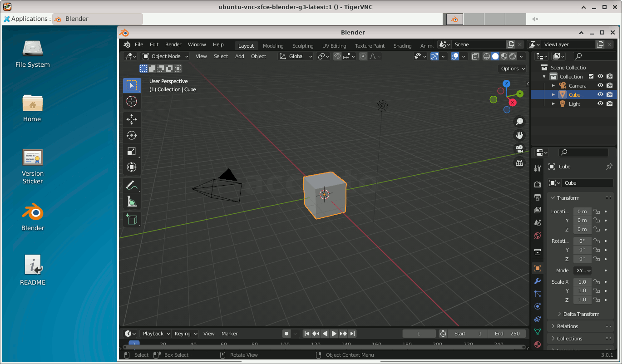Click the zoom magnifier viewport icon
622x364 pixels.
(x=519, y=121)
